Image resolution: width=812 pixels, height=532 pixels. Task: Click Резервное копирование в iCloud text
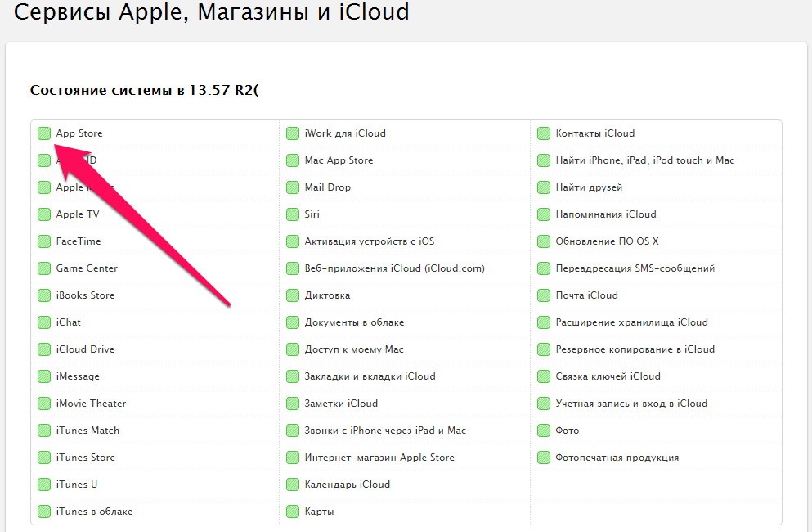[x=635, y=349]
